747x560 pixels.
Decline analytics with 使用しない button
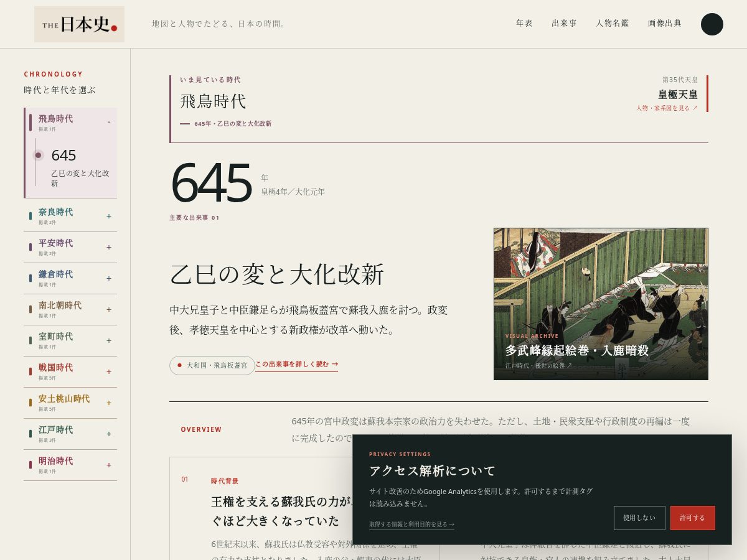639,518
